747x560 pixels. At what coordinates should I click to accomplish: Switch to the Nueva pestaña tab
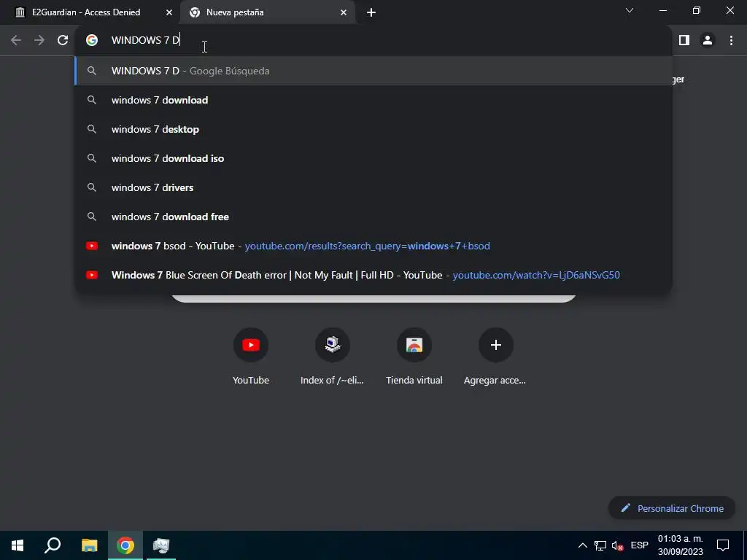click(x=267, y=12)
